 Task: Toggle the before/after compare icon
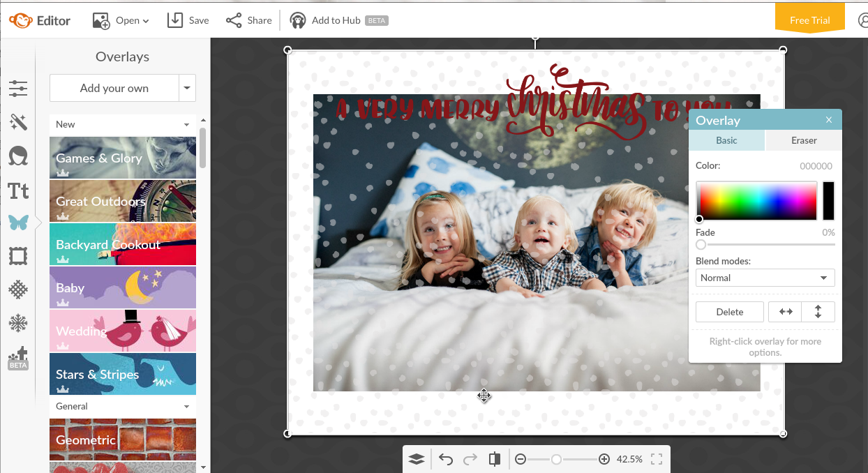click(495, 459)
